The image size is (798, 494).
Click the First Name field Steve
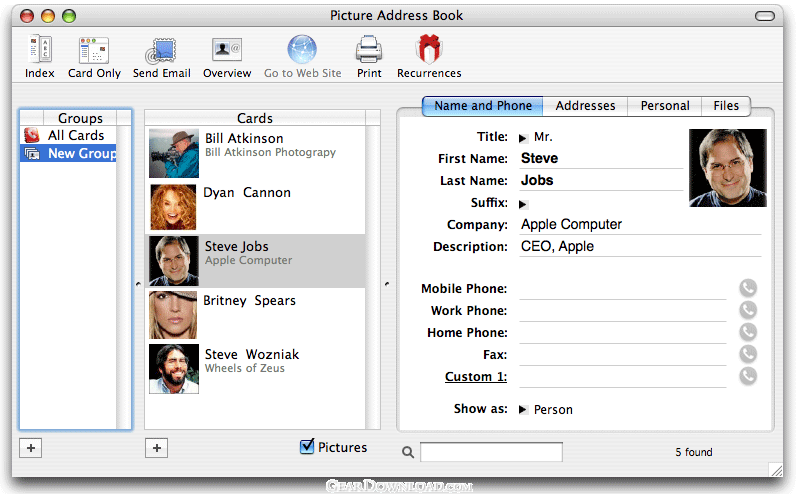click(601, 159)
